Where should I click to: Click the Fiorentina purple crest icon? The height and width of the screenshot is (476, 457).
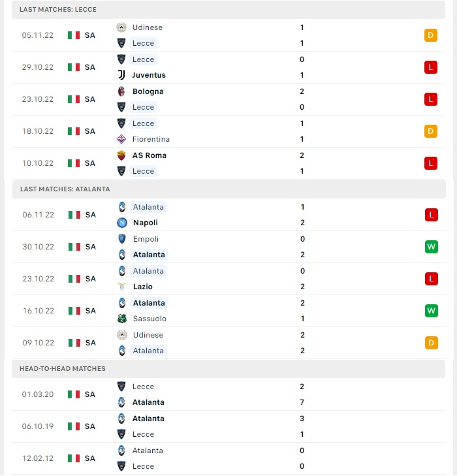(x=121, y=139)
